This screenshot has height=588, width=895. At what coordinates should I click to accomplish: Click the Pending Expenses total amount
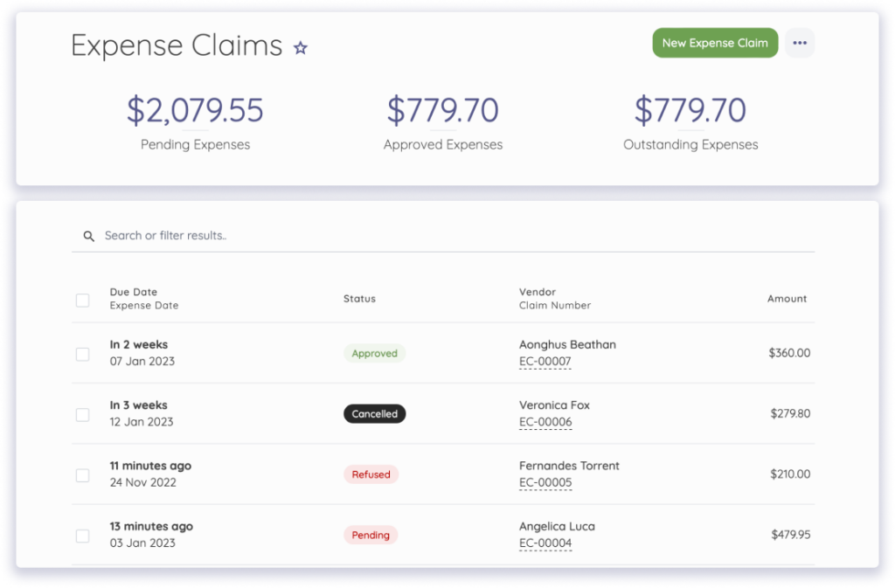click(196, 110)
